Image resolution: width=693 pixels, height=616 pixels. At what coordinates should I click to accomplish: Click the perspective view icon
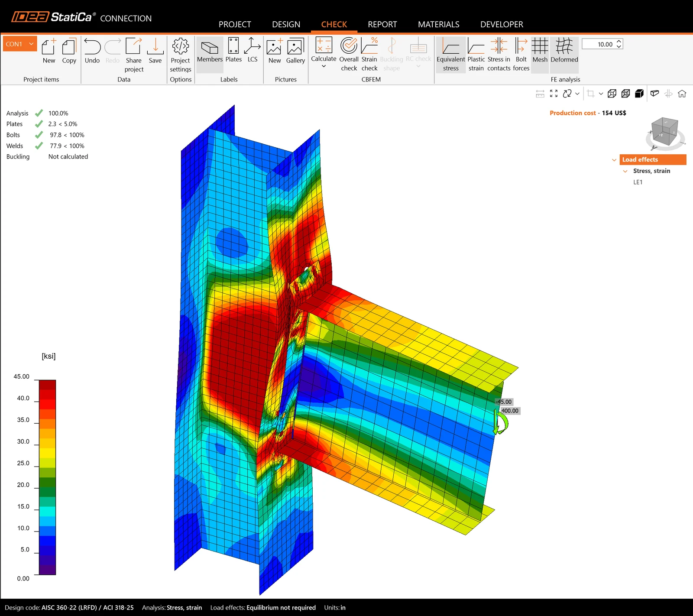pyautogui.click(x=655, y=94)
